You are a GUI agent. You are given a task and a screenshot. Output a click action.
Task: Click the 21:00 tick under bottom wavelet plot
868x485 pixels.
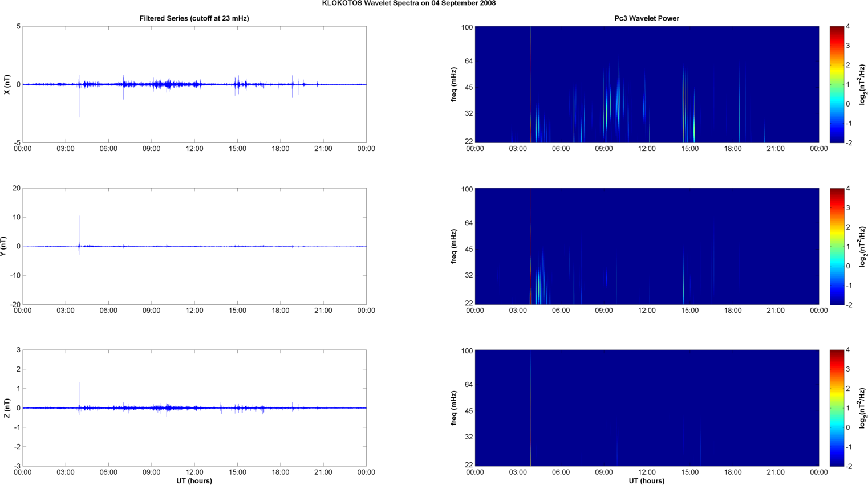click(776, 472)
